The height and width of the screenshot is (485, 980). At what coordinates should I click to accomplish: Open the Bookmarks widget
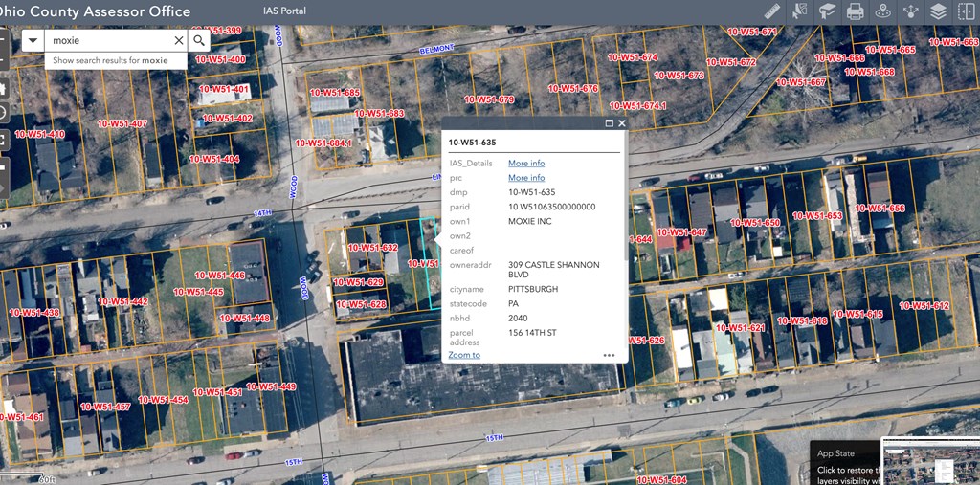coord(827,11)
